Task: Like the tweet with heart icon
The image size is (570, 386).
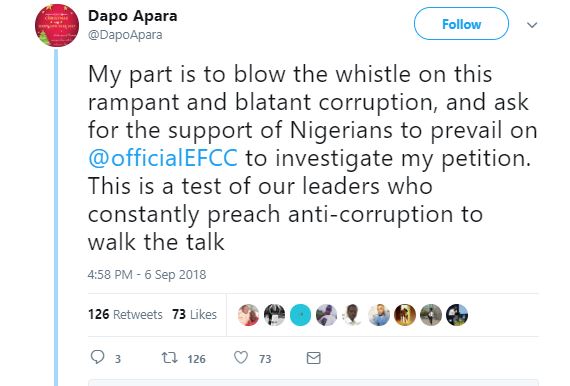Action: (241, 358)
